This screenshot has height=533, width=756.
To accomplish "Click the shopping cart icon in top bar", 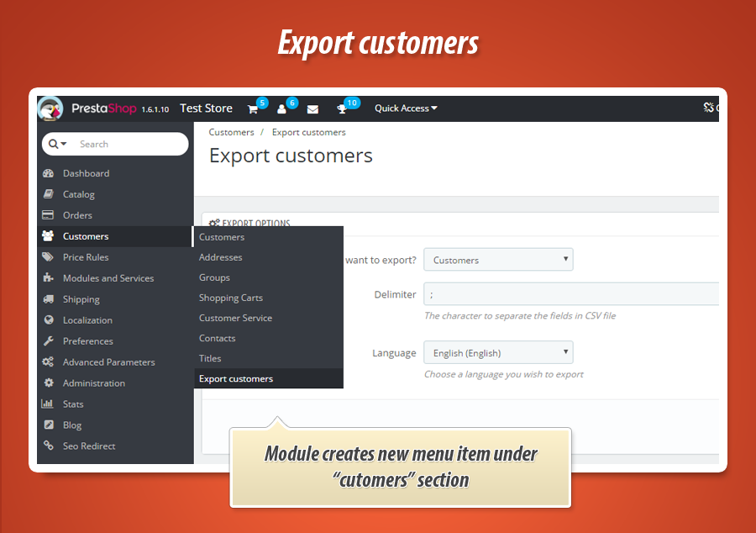I will point(252,109).
